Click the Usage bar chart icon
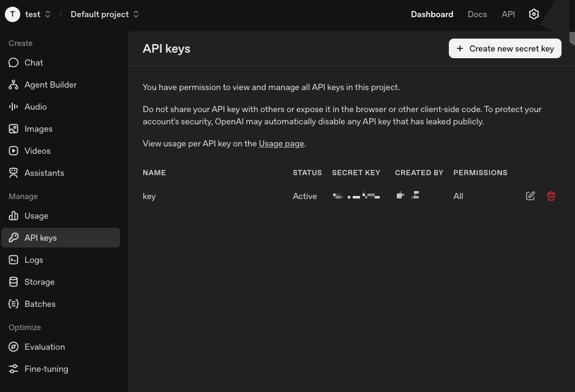 [x=13, y=216]
